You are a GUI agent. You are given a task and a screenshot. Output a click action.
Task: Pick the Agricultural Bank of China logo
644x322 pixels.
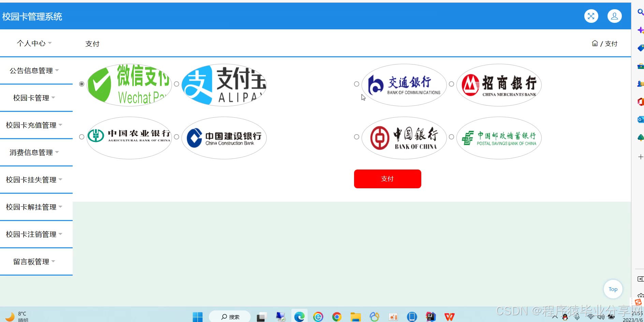(129, 138)
